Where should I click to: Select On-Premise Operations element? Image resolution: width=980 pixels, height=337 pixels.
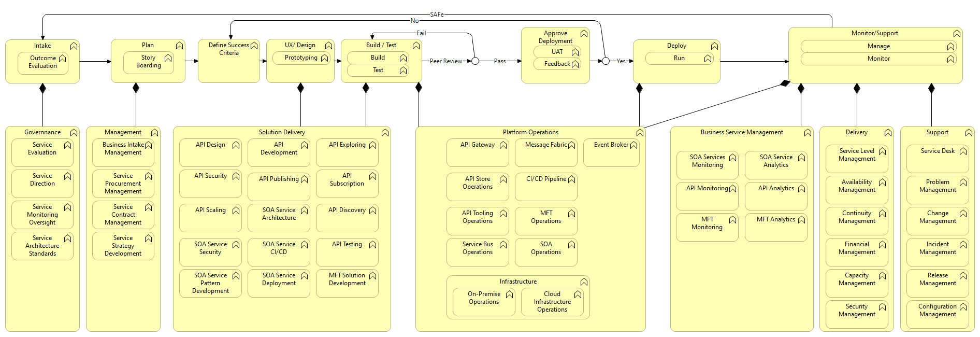coord(484,302)
